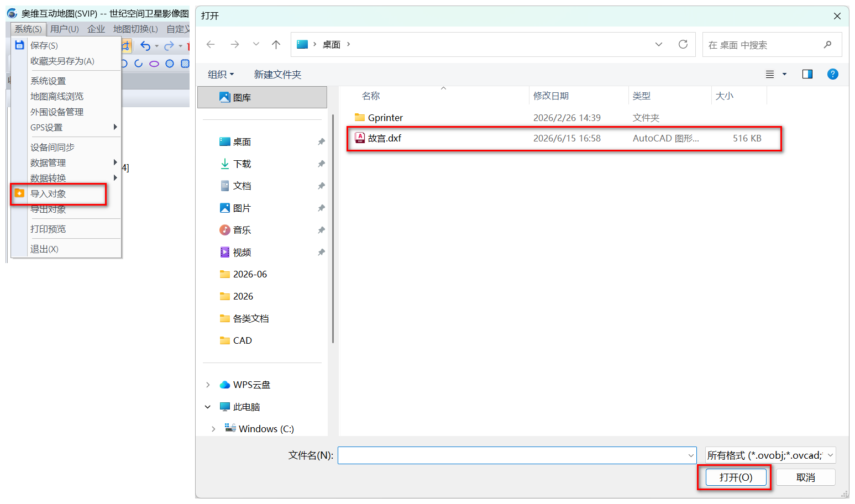
Task: Open the 地图切换(L) menu
Action: point(135,29)
